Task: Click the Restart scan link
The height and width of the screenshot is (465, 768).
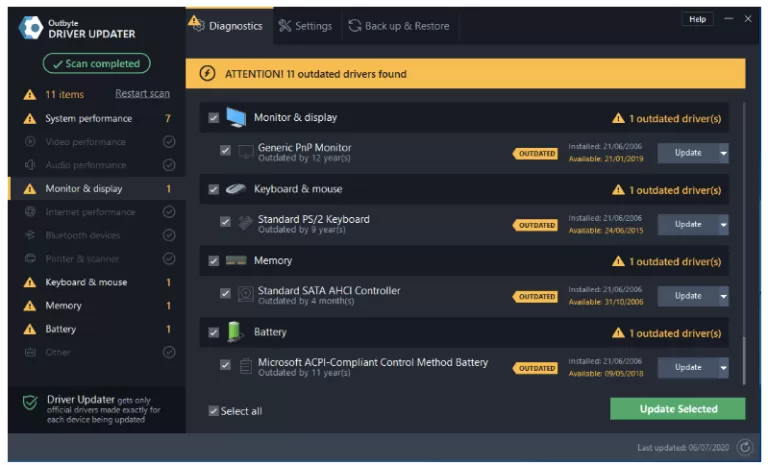Action: coord(142,94)
